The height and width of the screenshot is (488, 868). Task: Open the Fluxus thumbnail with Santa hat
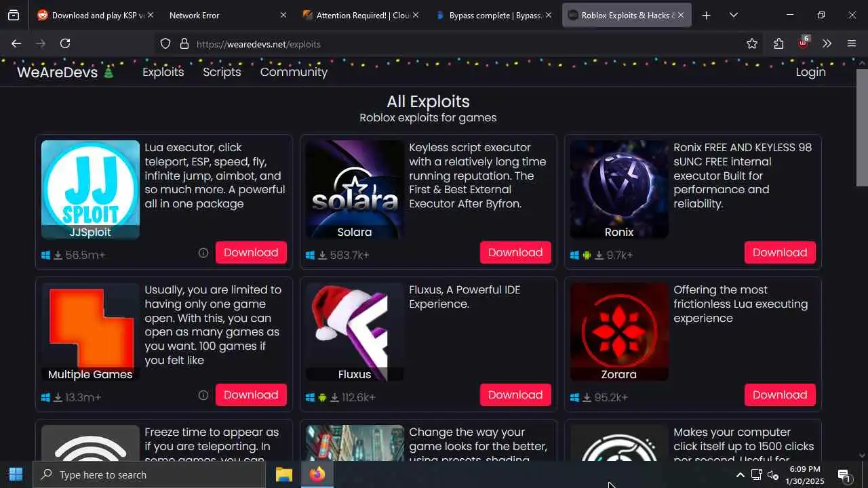pos(355,332)
